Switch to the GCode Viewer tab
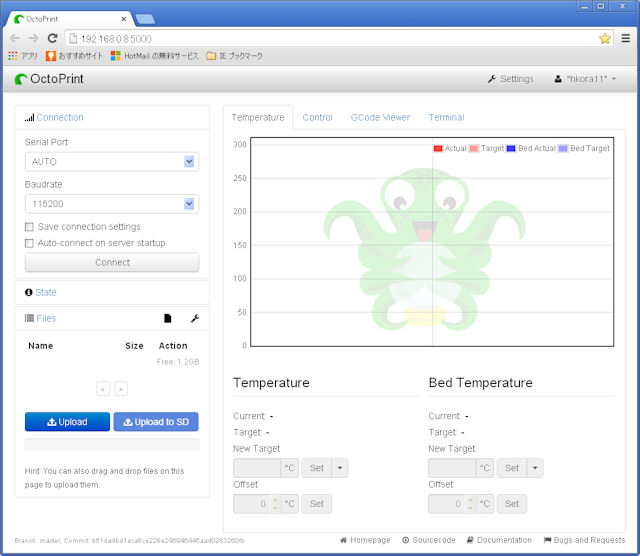Screen dimensions: 640x556 tap(380, 118)
